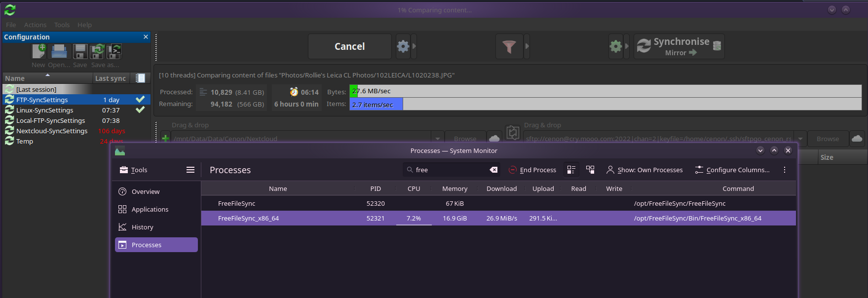Viewport: 868px width, 298px height.
Task: Click the right sftp folder path field
Action: click(659, 139)
